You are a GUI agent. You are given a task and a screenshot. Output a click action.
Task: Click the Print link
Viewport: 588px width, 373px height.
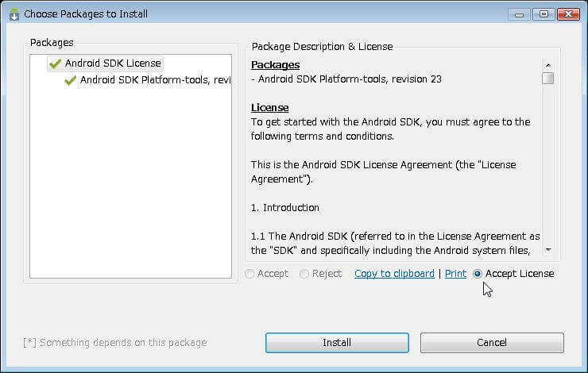455,274
